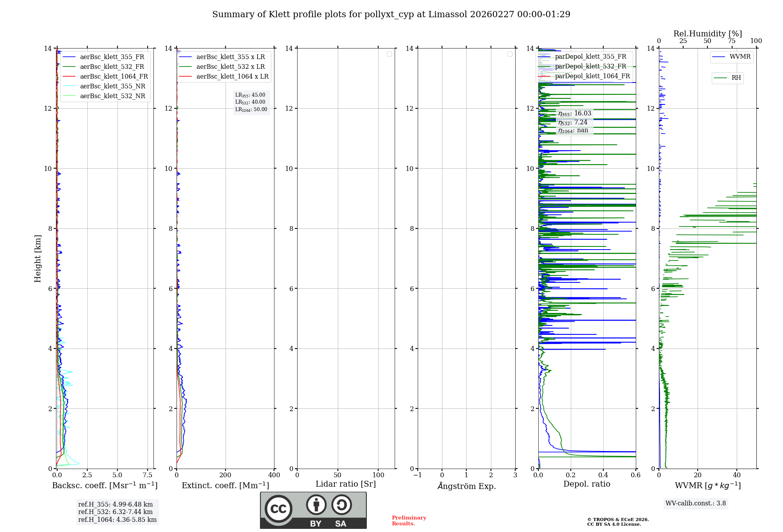The image size is (783, 532).
Task: Select aerBsc_klett_355_NR cyan legend entry
Action: [x=112, y=86]
